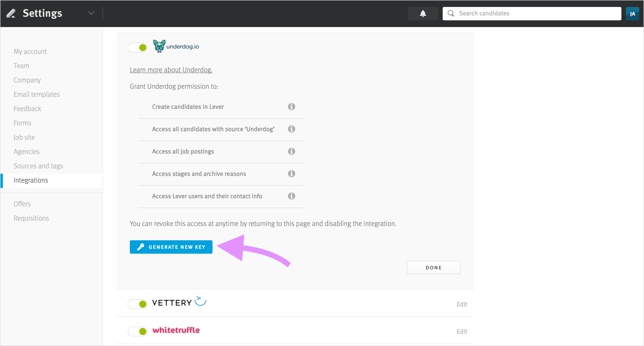Show info for Access stages and archive reasons

click(292, 174)
